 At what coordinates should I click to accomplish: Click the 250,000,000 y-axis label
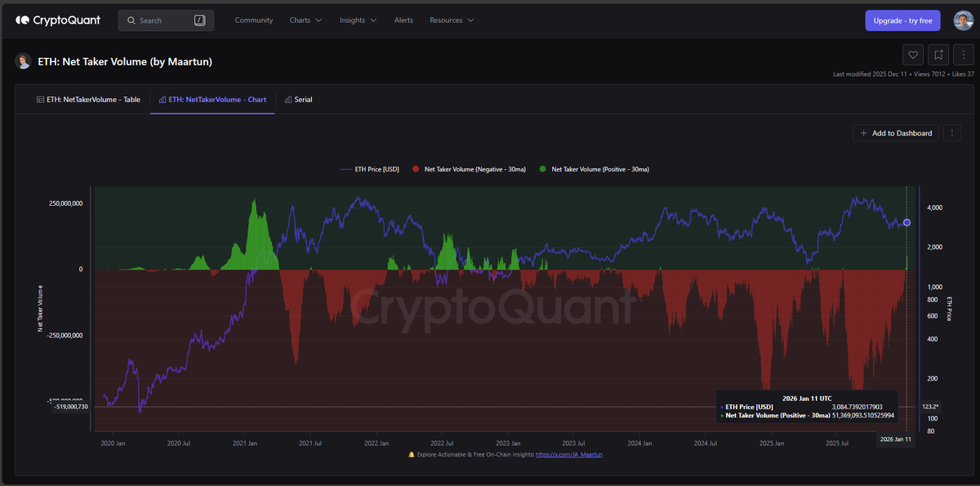click(66, 203)
